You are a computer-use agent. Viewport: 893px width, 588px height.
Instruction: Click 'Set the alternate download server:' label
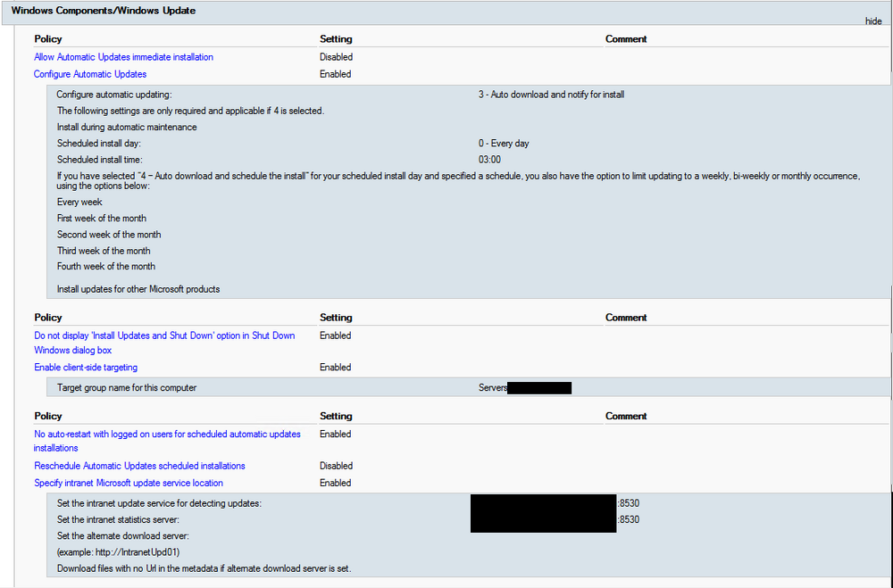coord(122,535)
